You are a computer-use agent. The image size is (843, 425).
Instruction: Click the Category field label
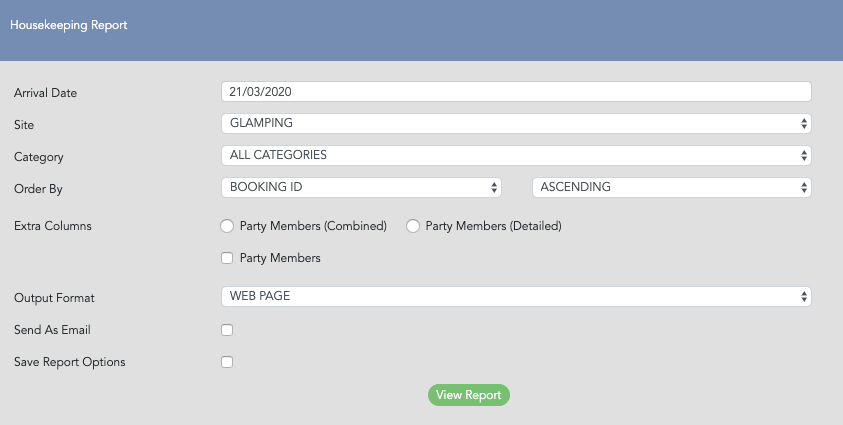click(39, 157)
